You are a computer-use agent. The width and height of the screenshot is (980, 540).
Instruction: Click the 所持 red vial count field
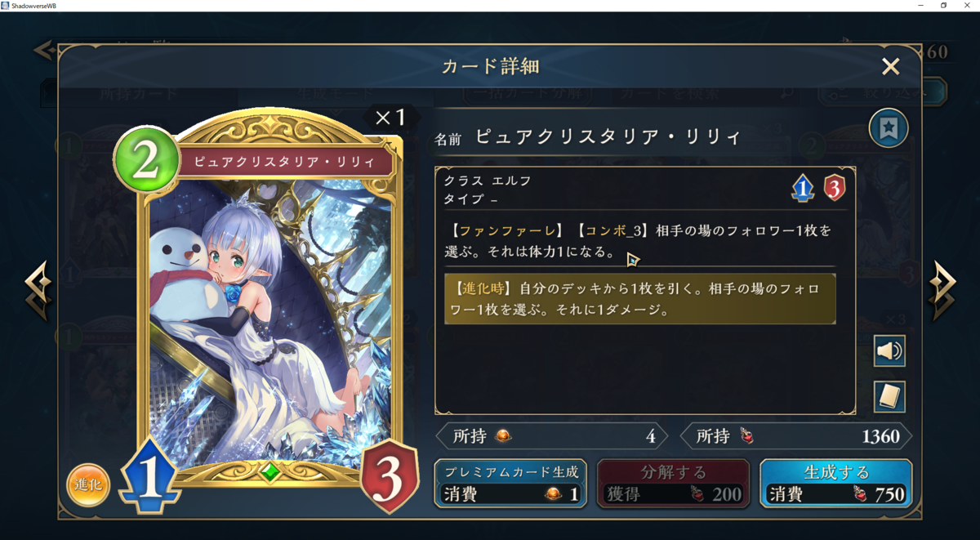[x=796, y=436]
